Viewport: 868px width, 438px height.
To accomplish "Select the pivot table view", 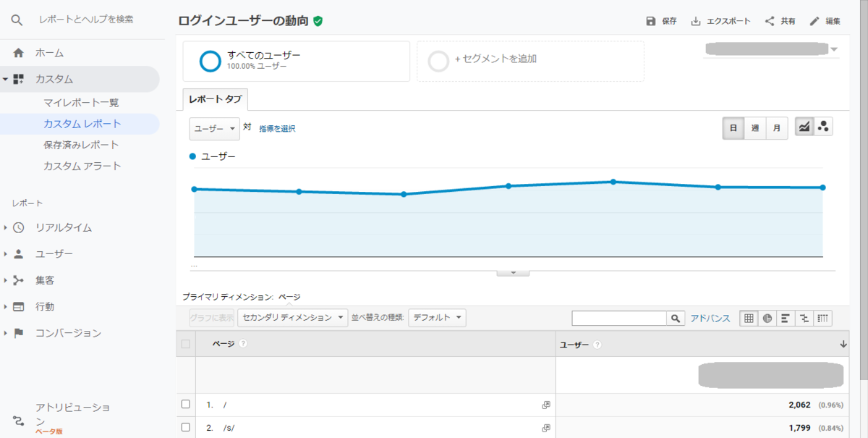I will click(824, 318).
